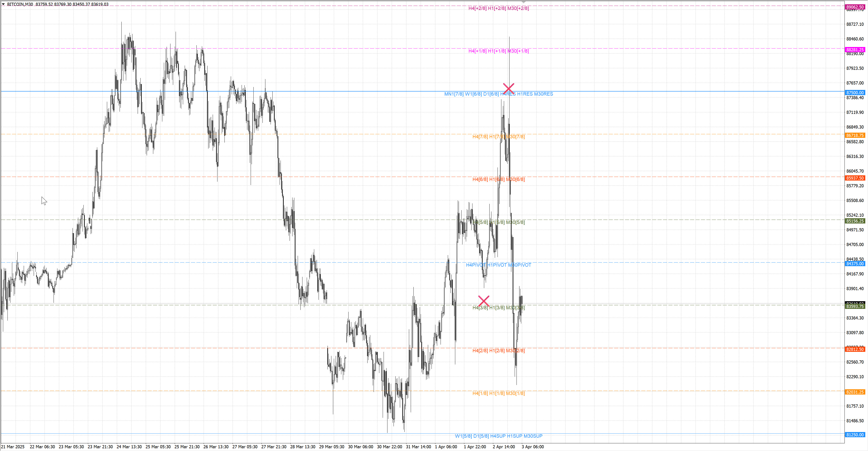Click the blue 81250.00 support price tag

855,435
